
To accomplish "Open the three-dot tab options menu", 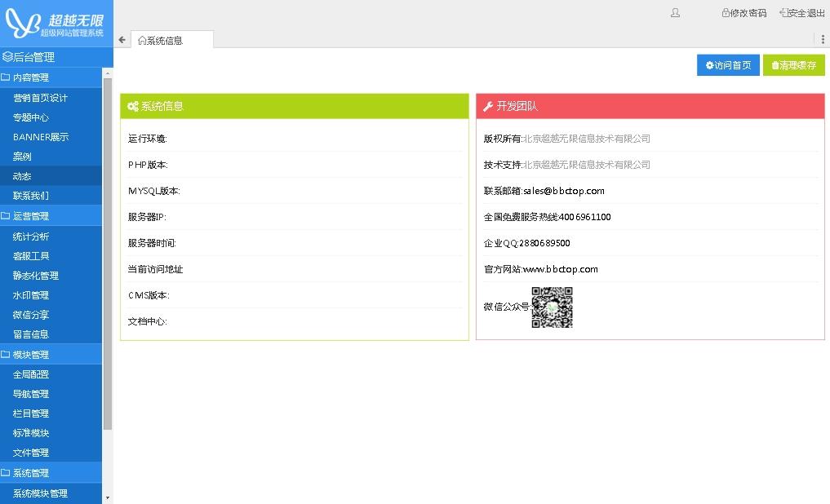I will (x=823, y=39).
